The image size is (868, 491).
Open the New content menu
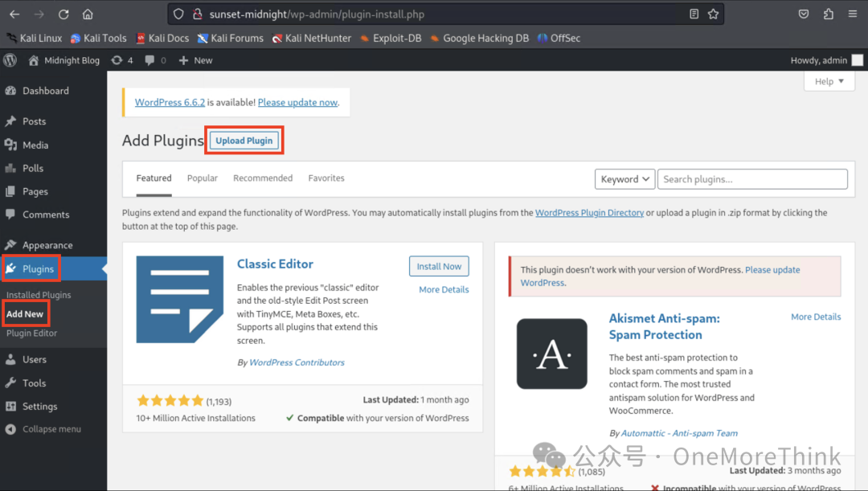(x=196, y=60)
